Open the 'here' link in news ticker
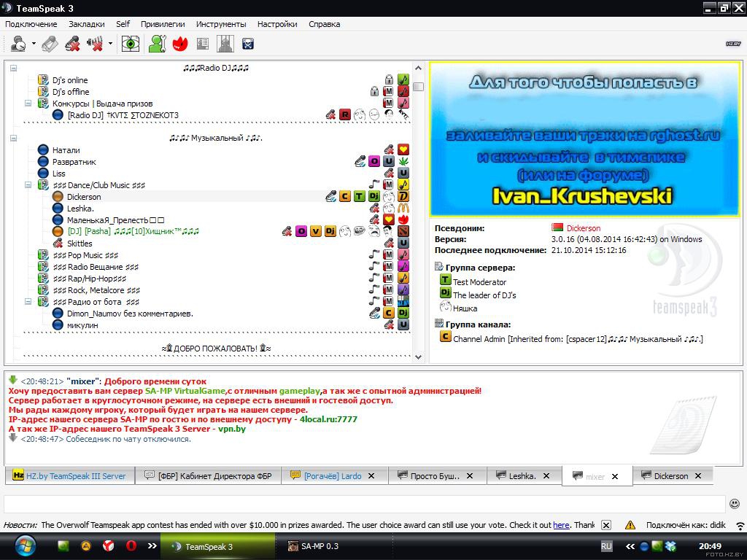The height and width of the screenshot is (560, 747). pos(561,525)
